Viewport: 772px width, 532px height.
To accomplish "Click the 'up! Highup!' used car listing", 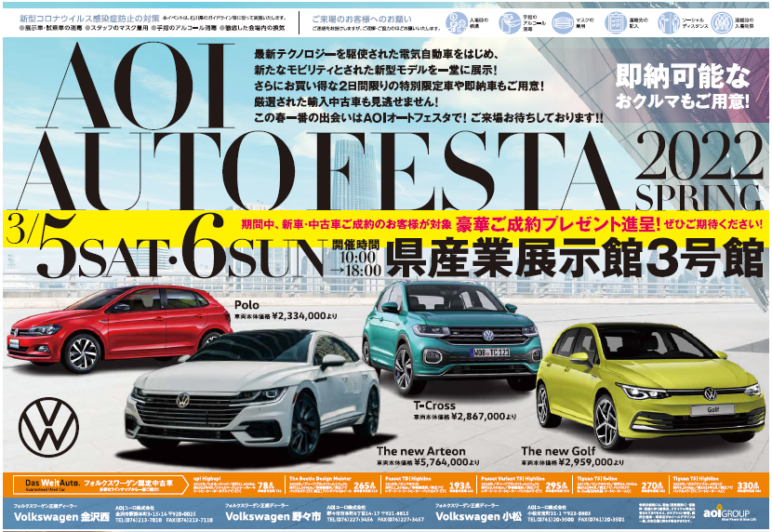I will pos(237,485).
